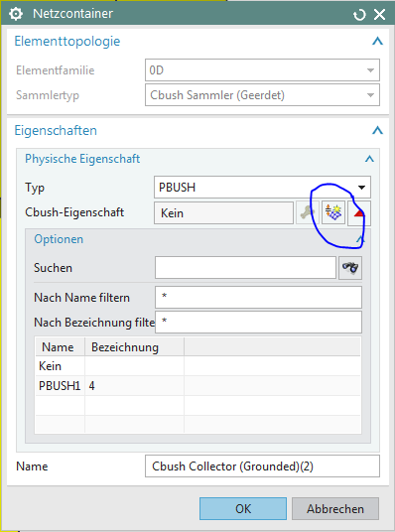395x532 pixels.
Task: Click the Cbush-Eigenschaft field showing Kein
Action: tap(223, 213)
